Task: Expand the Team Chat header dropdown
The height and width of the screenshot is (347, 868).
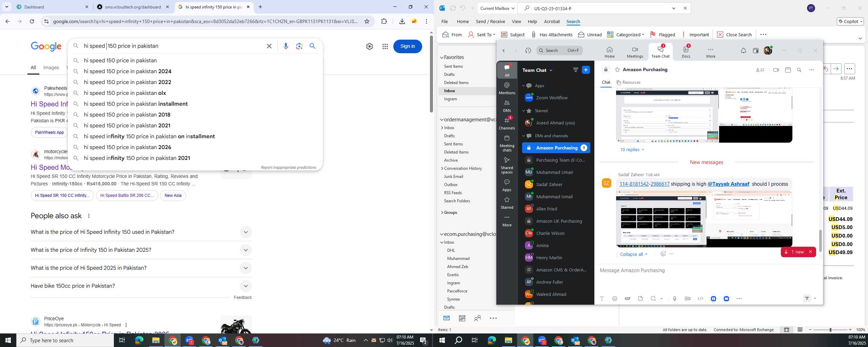Action: (x=551, y=70)
